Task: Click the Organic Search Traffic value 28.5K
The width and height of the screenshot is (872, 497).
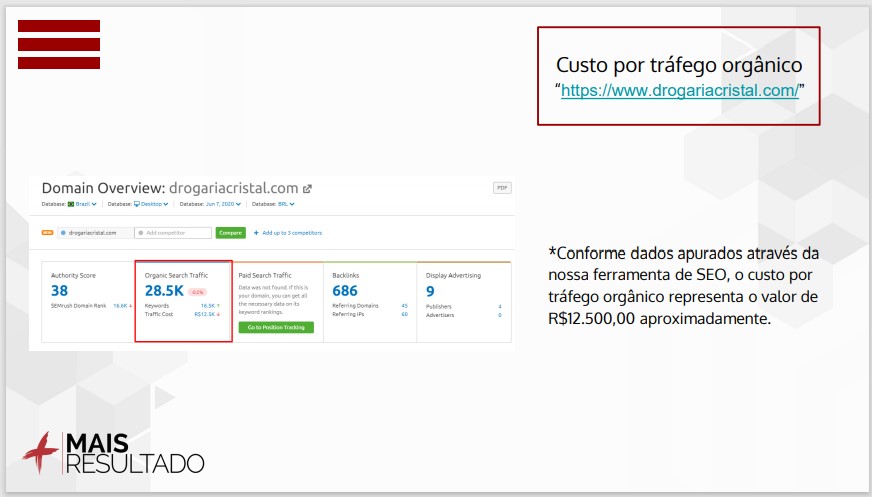Action: coord(164,291)
